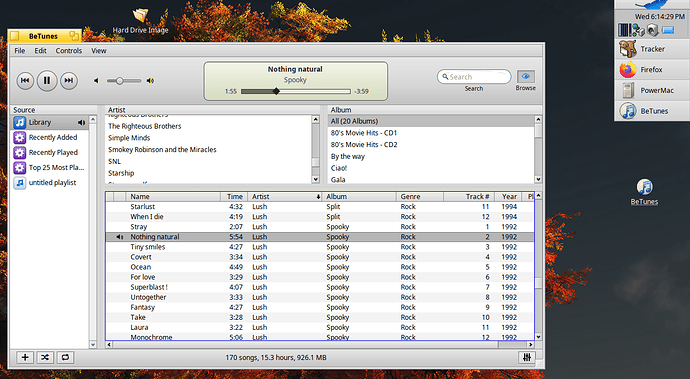This screenshot has height=379, width=690.
Task: Toggle repeat mode
Action: point(65,357)
